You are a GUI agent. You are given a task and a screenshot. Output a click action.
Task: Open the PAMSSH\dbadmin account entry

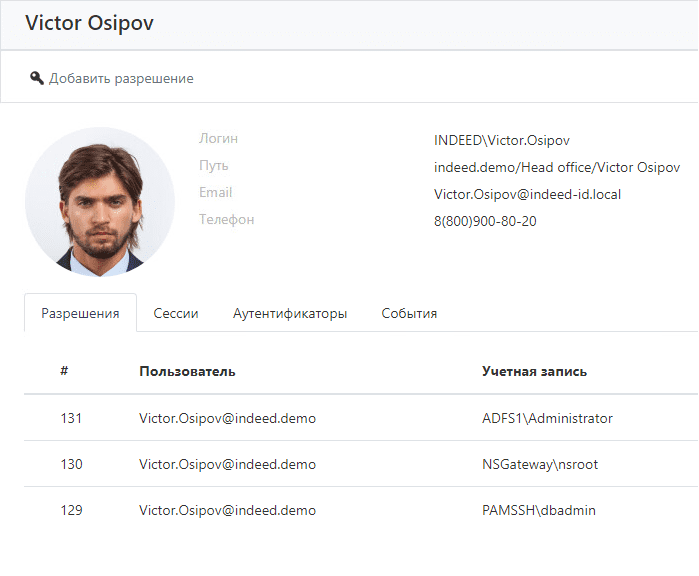[x=539, y=510]
